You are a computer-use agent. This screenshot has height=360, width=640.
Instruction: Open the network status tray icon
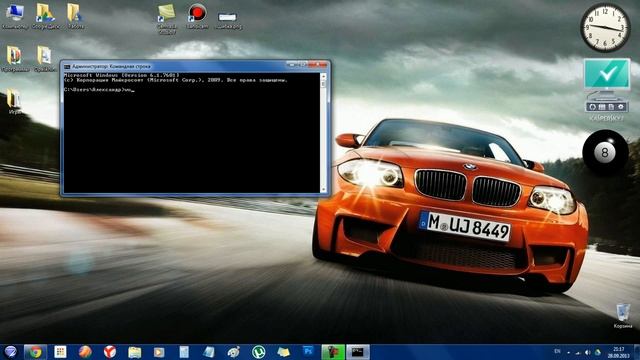click(578, 352)
